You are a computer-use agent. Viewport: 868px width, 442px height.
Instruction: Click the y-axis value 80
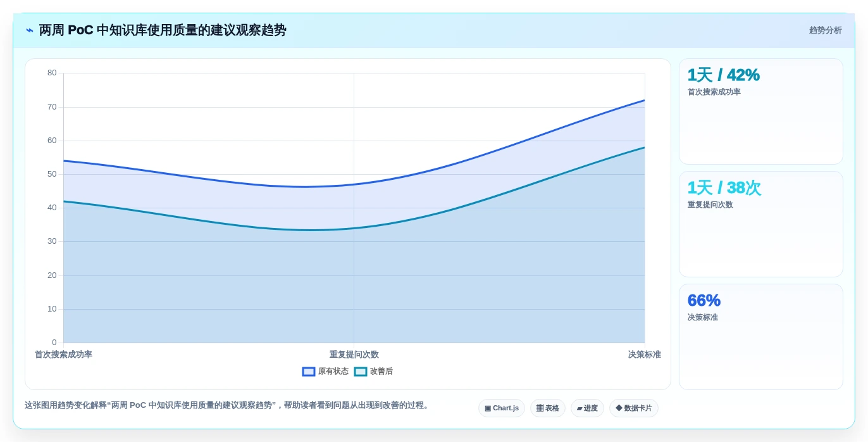[52, 73]
